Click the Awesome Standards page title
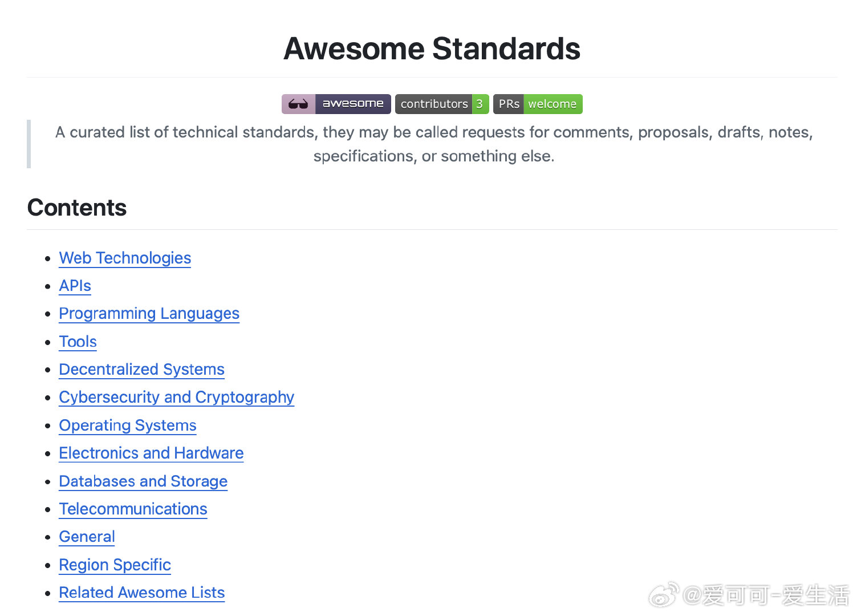 tap(432, 48)
